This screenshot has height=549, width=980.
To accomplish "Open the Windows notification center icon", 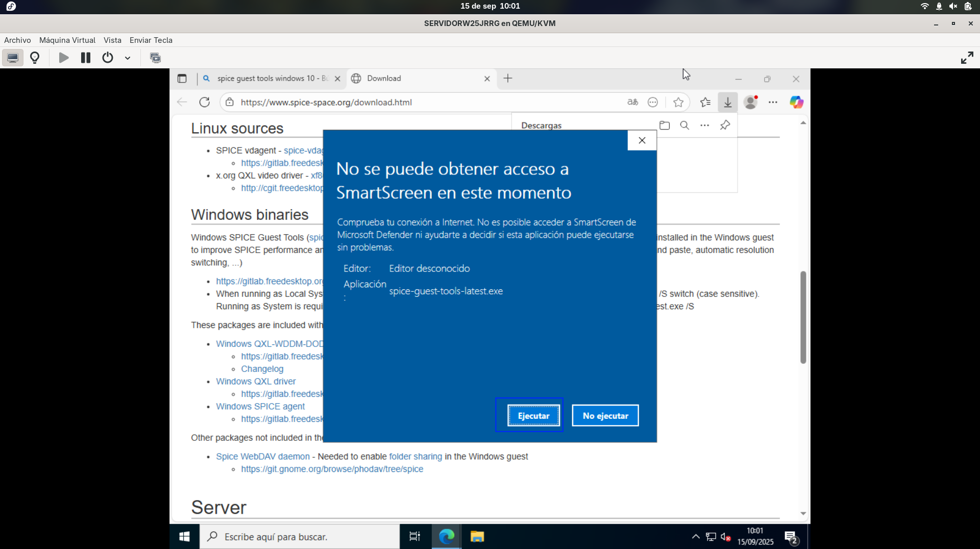I will pos(792,537).
